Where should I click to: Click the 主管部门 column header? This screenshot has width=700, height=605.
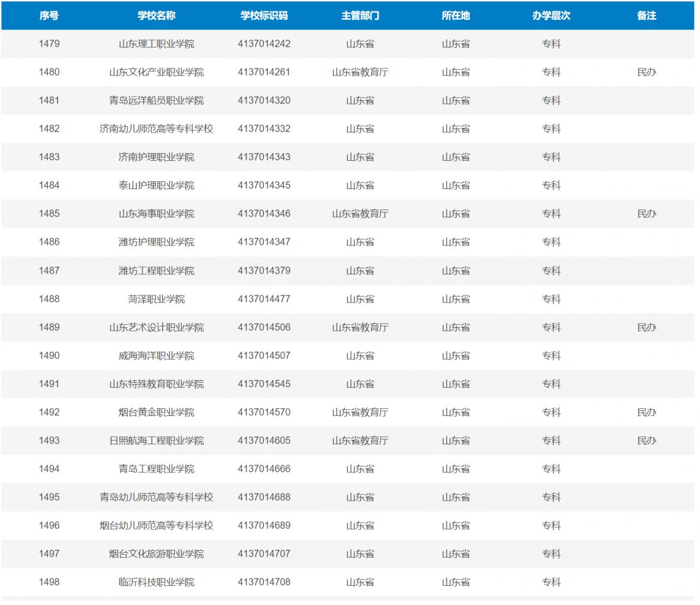360,16
